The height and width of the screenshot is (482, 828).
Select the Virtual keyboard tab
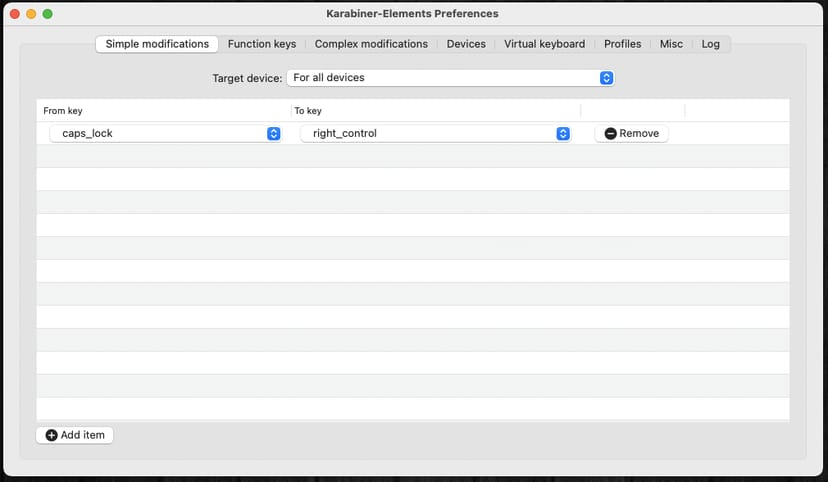(544, 44)
